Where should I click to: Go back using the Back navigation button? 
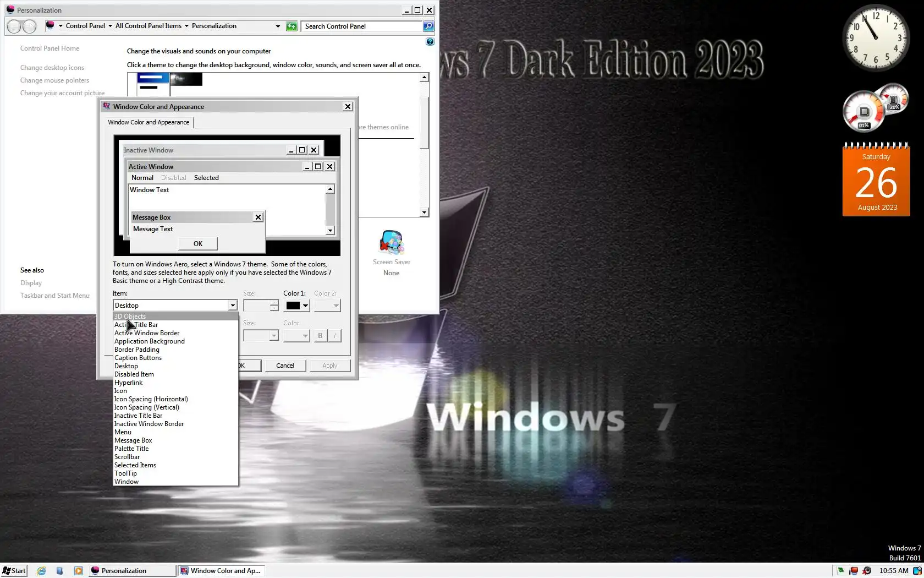15,26
